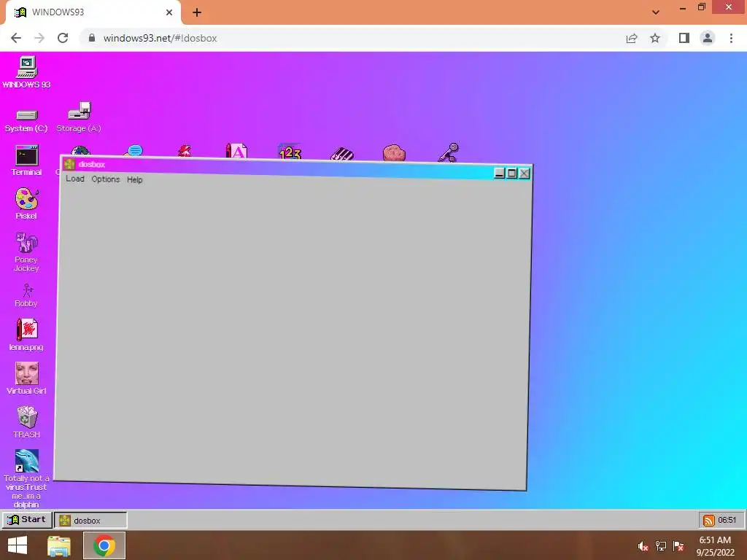This screenshot has height=560, width=747.
Task: Maximize the dosbox window
Action: tap(511, 174)
